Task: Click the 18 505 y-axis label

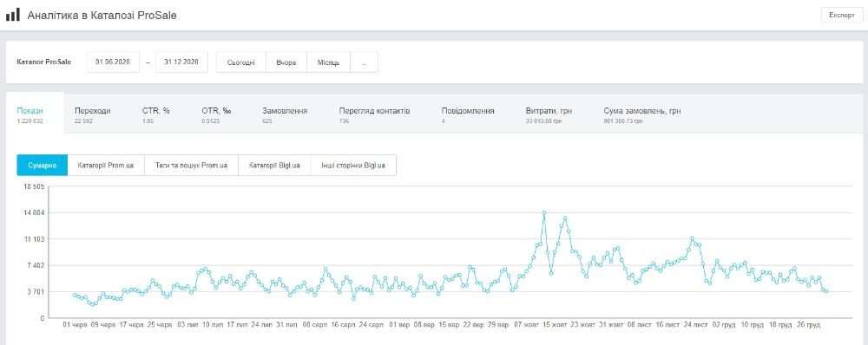Action: 35,187
